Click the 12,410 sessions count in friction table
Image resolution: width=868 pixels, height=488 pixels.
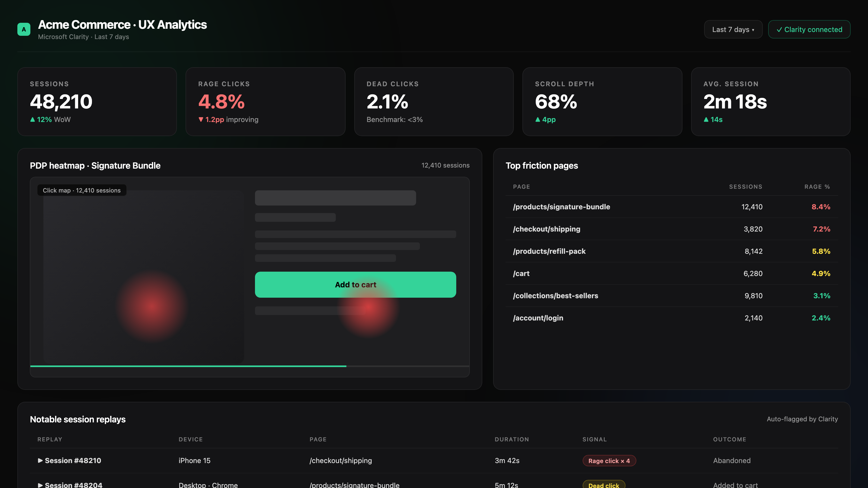tap(752, 207)
